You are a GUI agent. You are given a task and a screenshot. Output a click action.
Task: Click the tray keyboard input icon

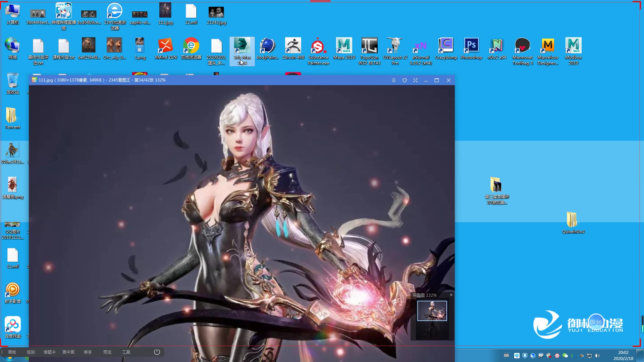506,355
